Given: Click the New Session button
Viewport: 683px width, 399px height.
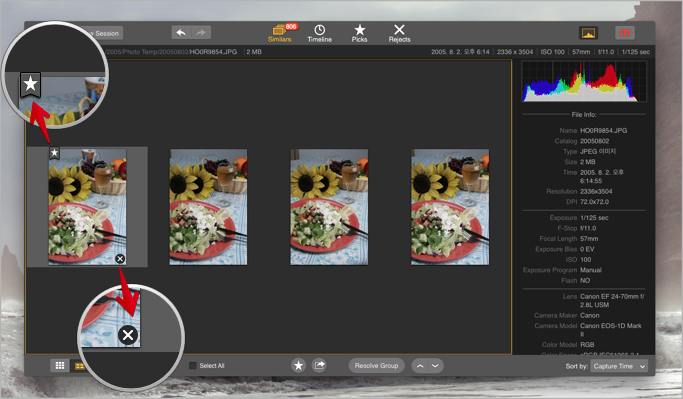Looking at the screenshot, I should point(103,33).
